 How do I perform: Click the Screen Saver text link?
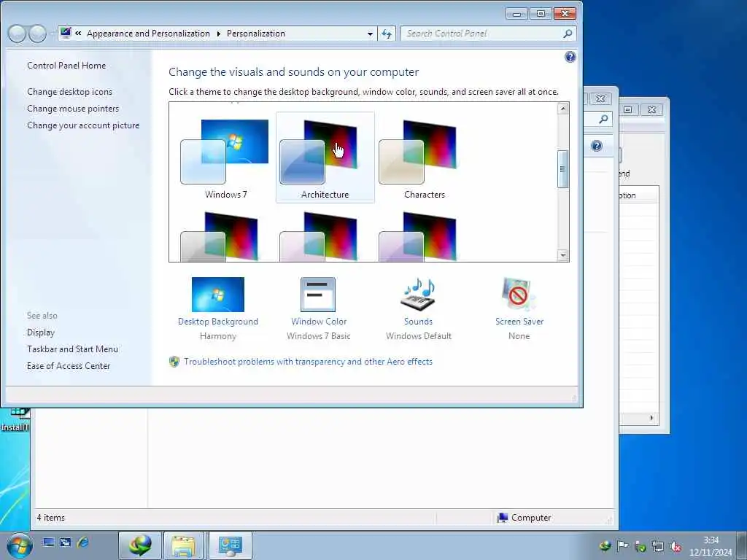coord(519,322)
